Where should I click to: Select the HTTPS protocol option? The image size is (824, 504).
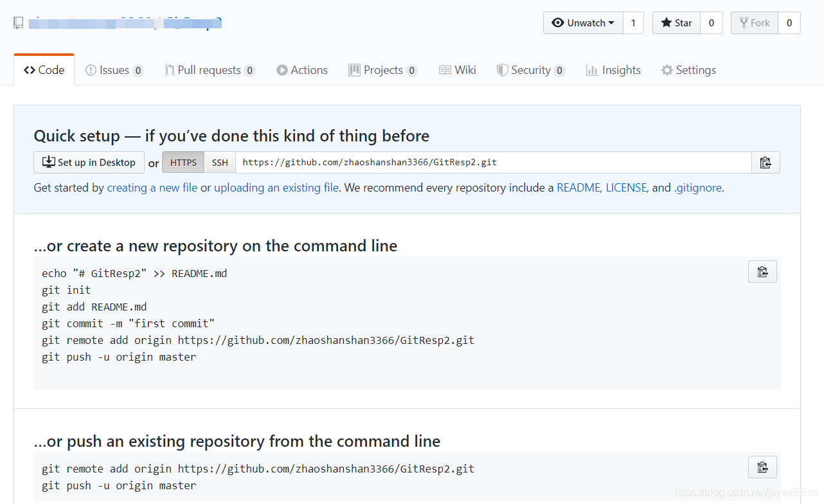[x=183, y=163]
